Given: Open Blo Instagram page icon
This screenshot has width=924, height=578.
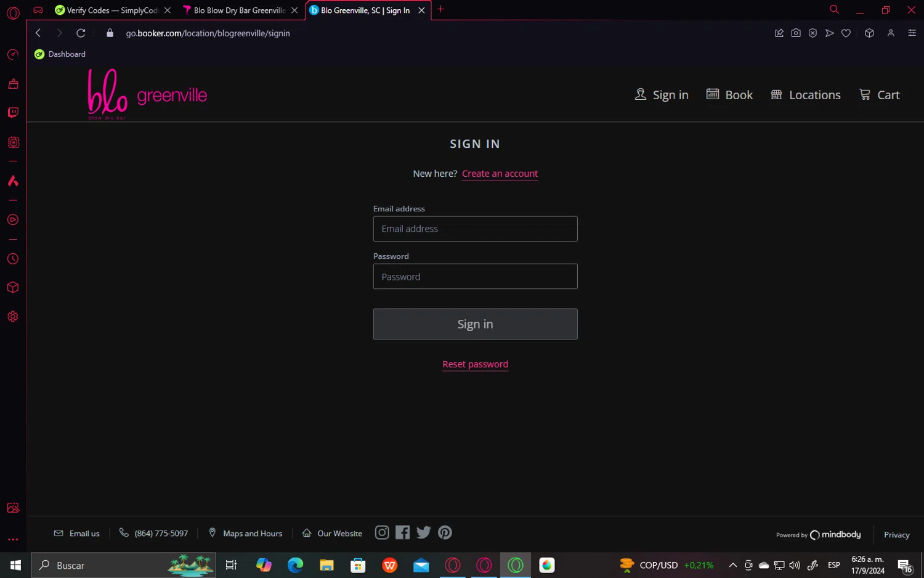Looking at the screenshot, I should pyautogui.click(x=382, y=532).
